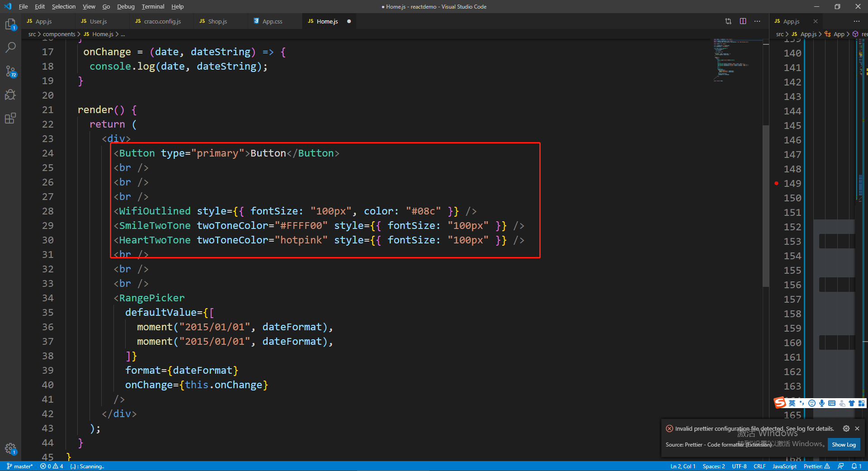Click App.js breadcrumb in right editor
The image size is (868, 471).
point(804,34)
